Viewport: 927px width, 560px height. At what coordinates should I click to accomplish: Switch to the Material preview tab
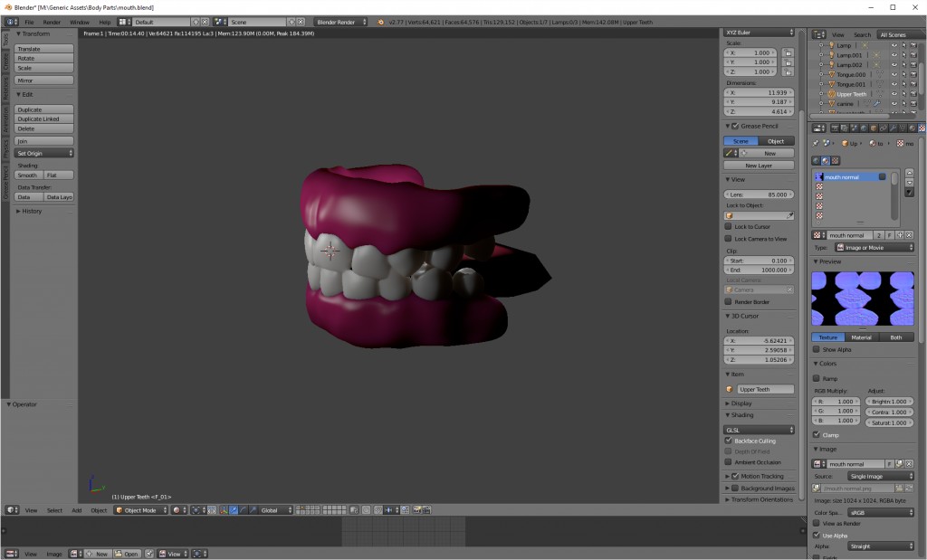tap(862, 337)
